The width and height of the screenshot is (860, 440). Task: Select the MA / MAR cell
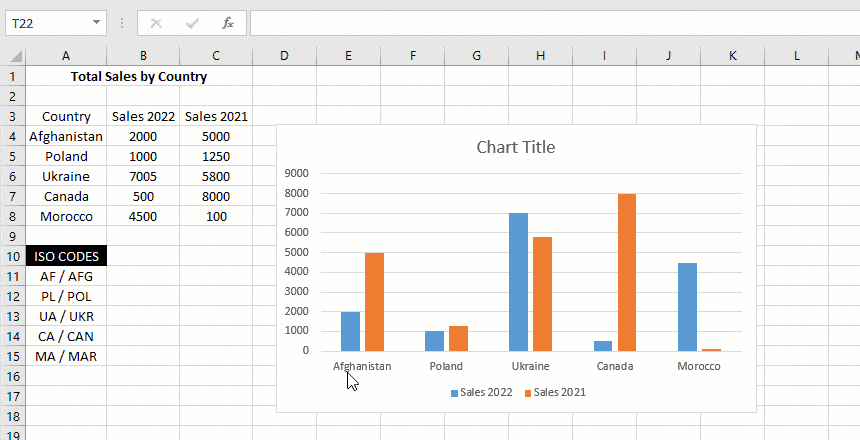coord(66,357)
